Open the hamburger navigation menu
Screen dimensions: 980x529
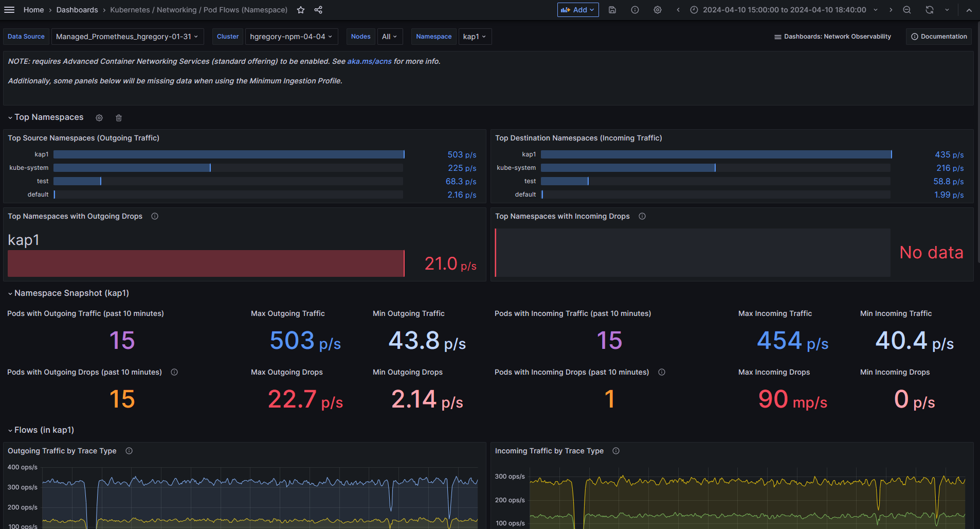pyautogui.click(x=9, y=10)
